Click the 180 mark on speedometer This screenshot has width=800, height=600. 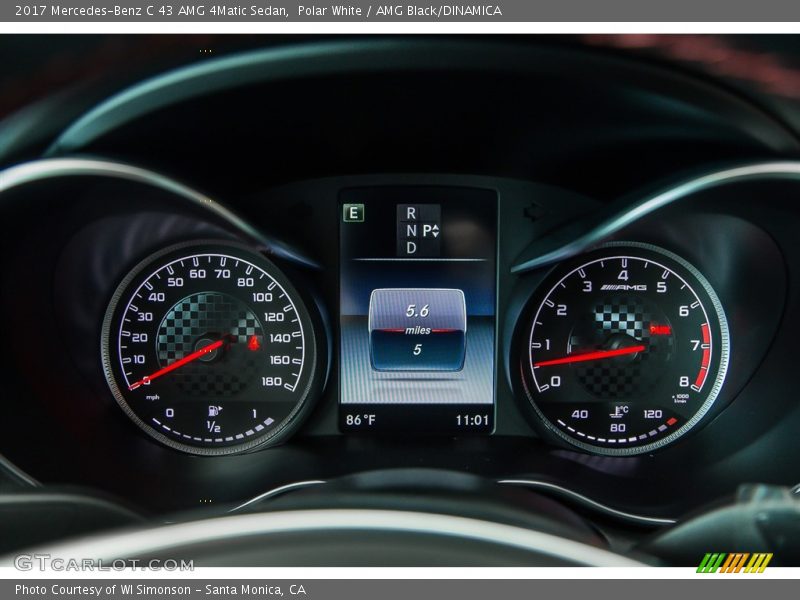tap(271, 381)
